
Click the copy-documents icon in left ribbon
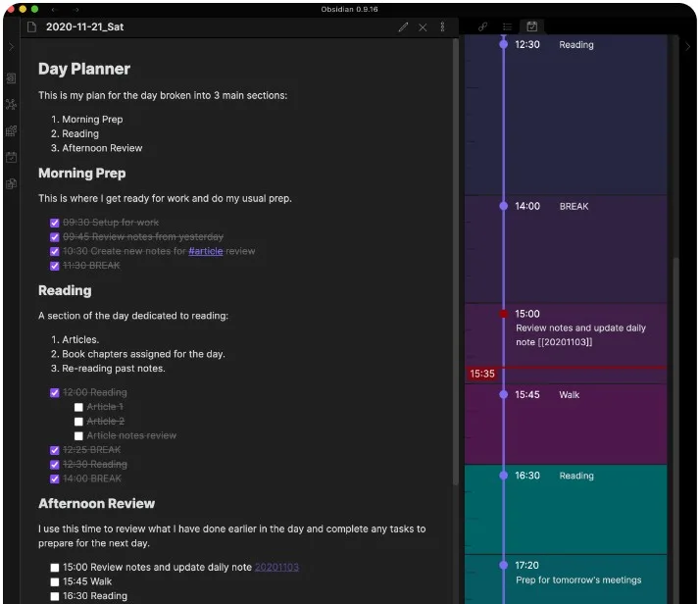point(11,183)
